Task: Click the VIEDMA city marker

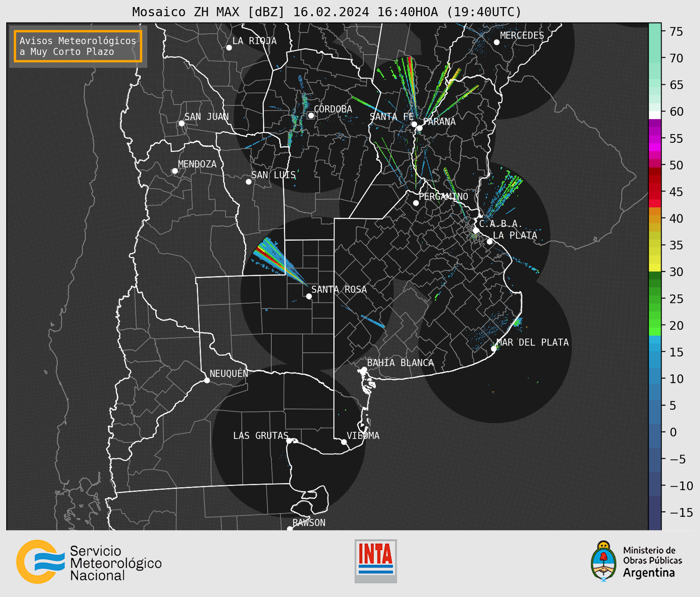Action: point(344,442)
